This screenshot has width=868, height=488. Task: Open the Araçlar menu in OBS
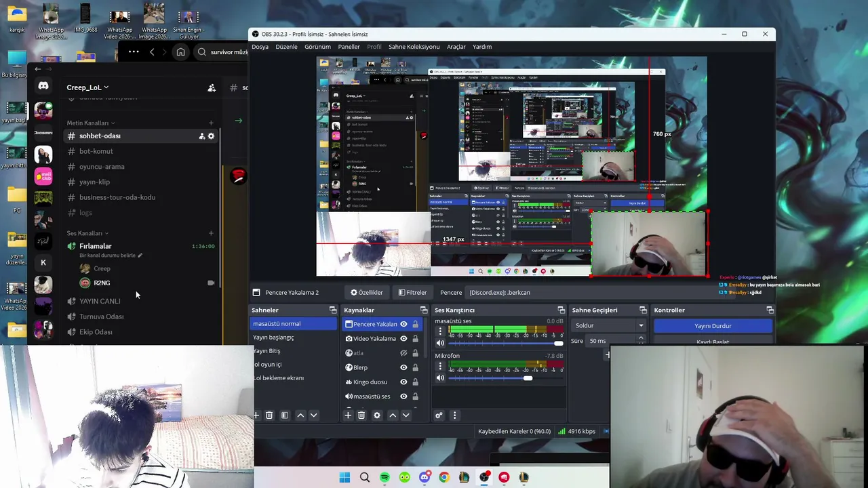point(456,47)
